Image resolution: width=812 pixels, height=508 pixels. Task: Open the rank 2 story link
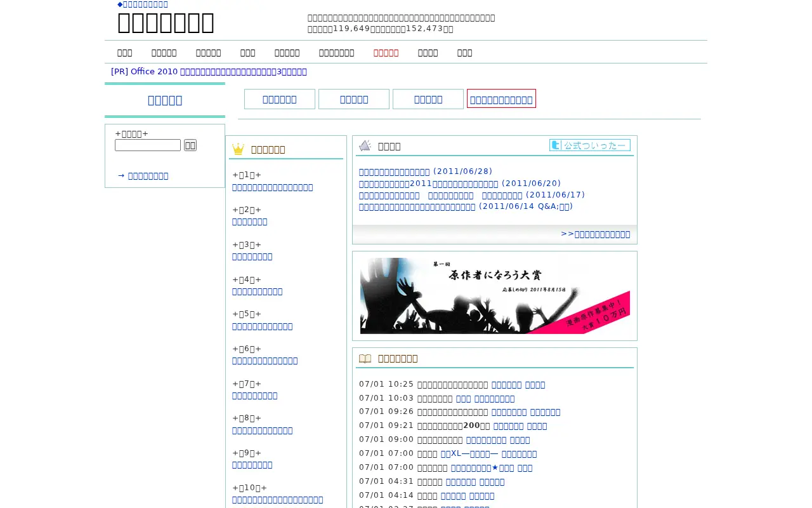[250, 222]
